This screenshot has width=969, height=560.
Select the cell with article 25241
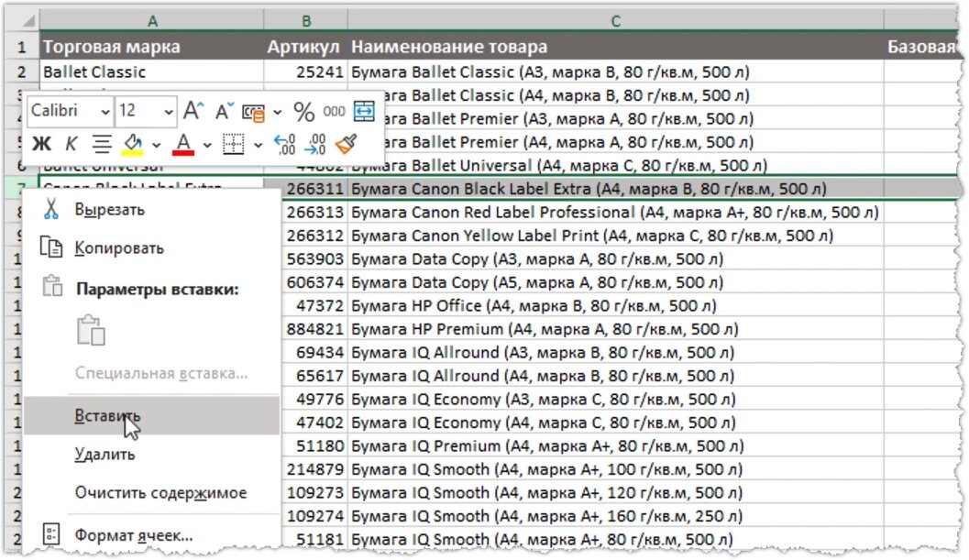click(306, 71)
